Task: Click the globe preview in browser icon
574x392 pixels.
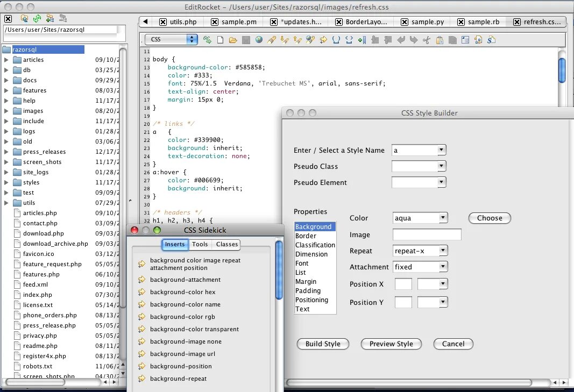Action: (259, 40)
